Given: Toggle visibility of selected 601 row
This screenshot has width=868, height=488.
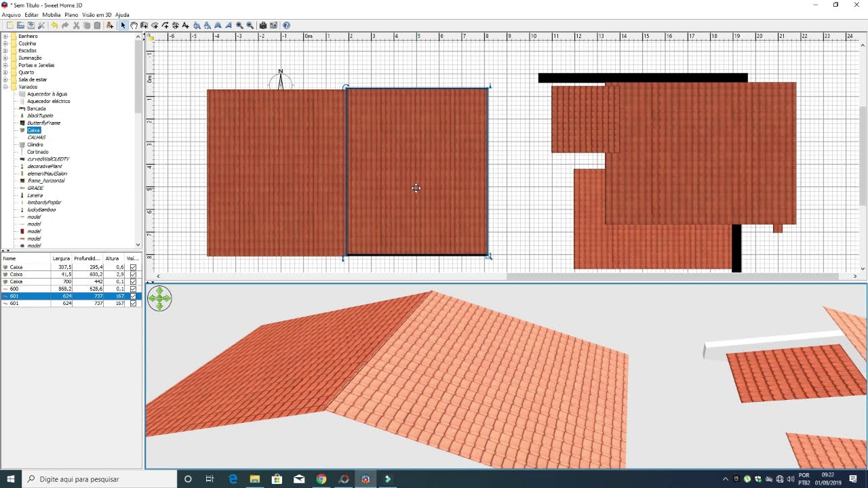Looking at the screenshot, I should click(x=133, y=296).
